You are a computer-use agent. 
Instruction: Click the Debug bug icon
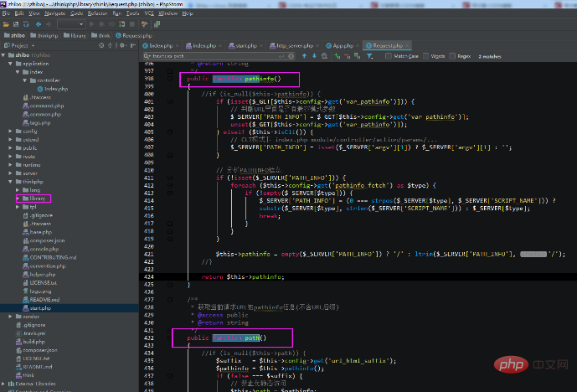[x=102, y=24]
